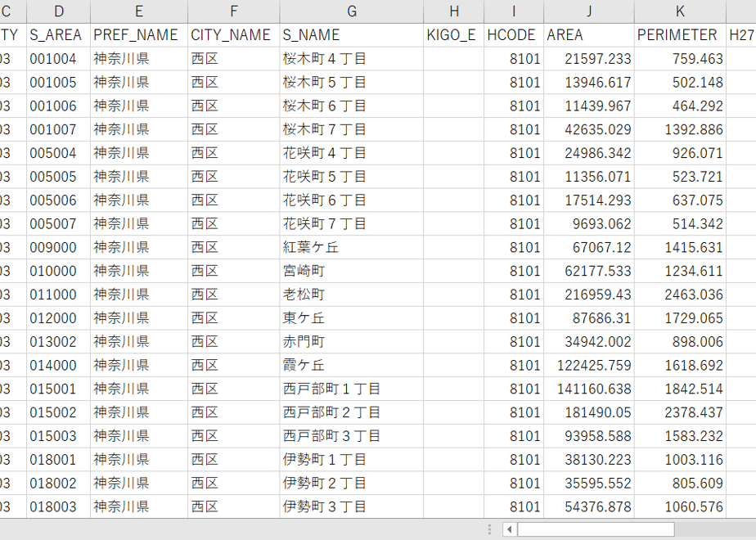Select AREA value 216959.43
The height and width of the screenshot is (540, 756).
click(589, 295)
